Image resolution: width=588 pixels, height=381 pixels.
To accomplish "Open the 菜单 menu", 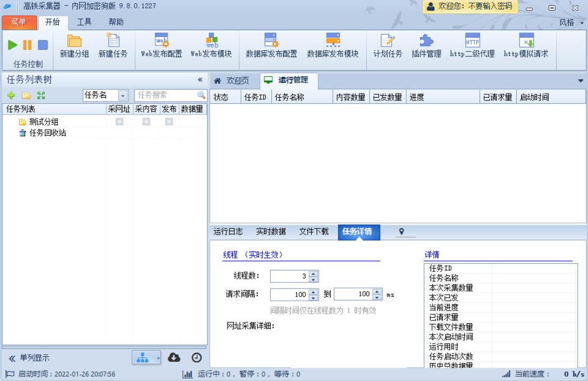I will [19, 22].
